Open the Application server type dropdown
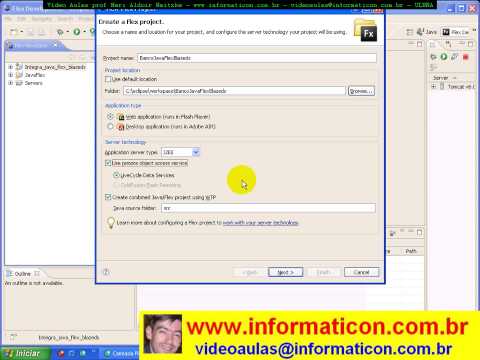 point(196,152)
